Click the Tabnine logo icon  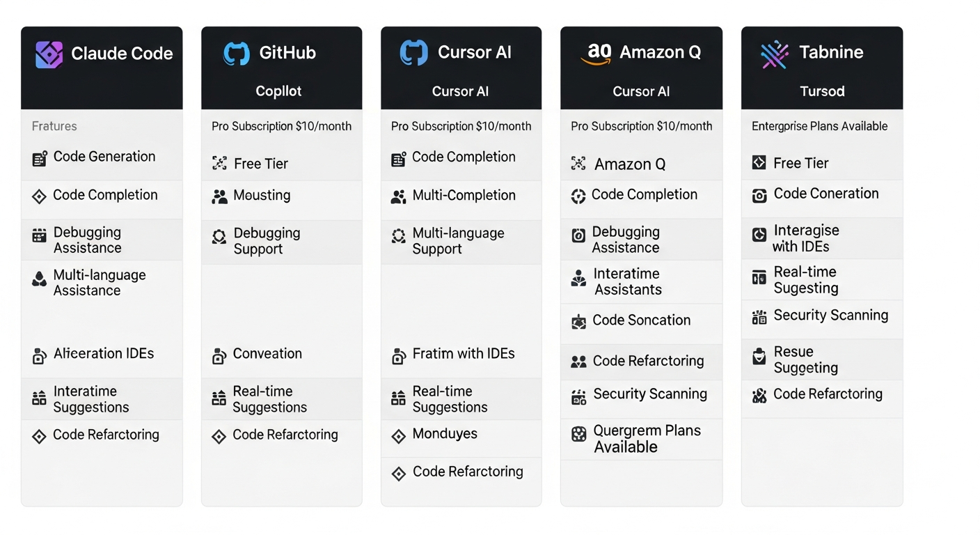[774, 54]
